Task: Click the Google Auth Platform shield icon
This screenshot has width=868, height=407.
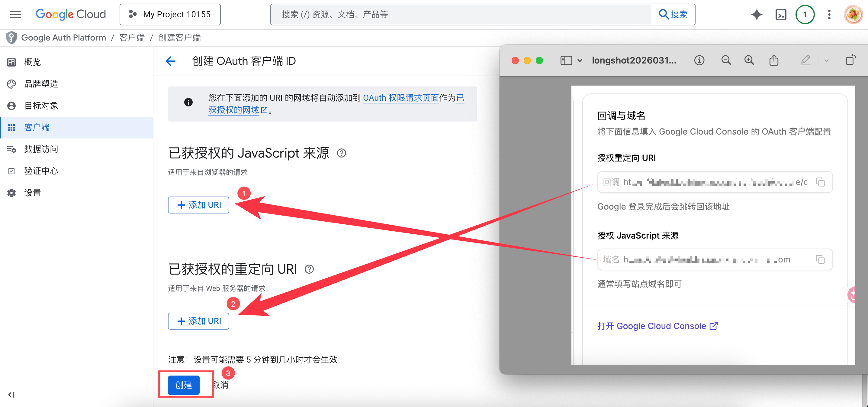Action: [11, 37]
